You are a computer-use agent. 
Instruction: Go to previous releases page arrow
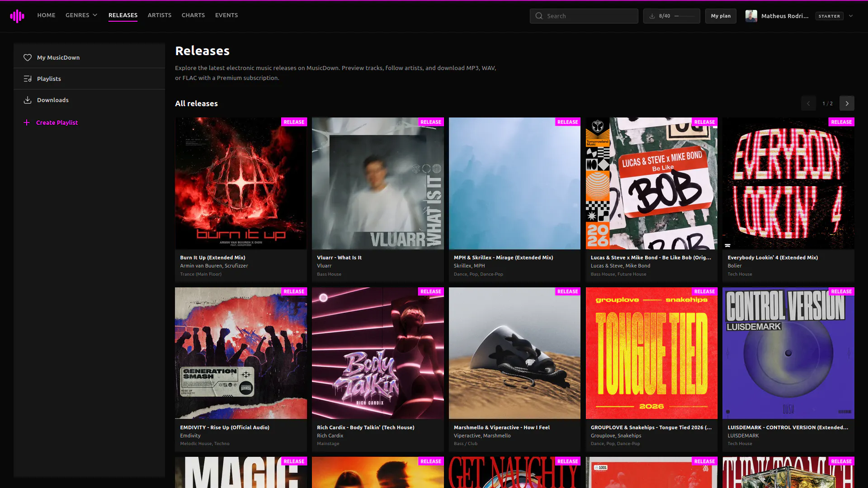click(x=808, y=103)
